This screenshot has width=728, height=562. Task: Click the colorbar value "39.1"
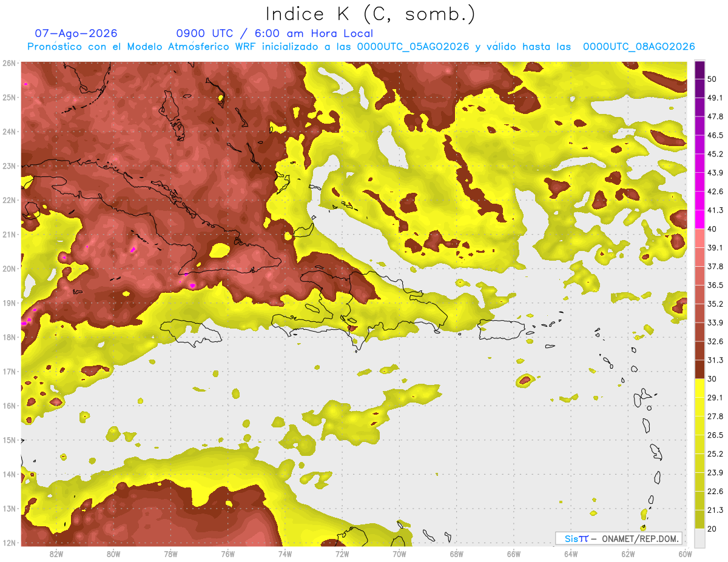715,247
